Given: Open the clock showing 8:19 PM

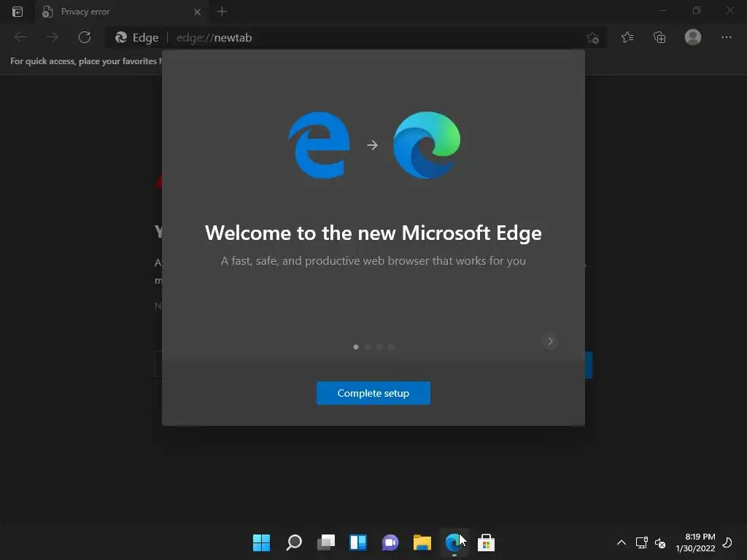Looking at the screenshot, I should coord(695,542).
